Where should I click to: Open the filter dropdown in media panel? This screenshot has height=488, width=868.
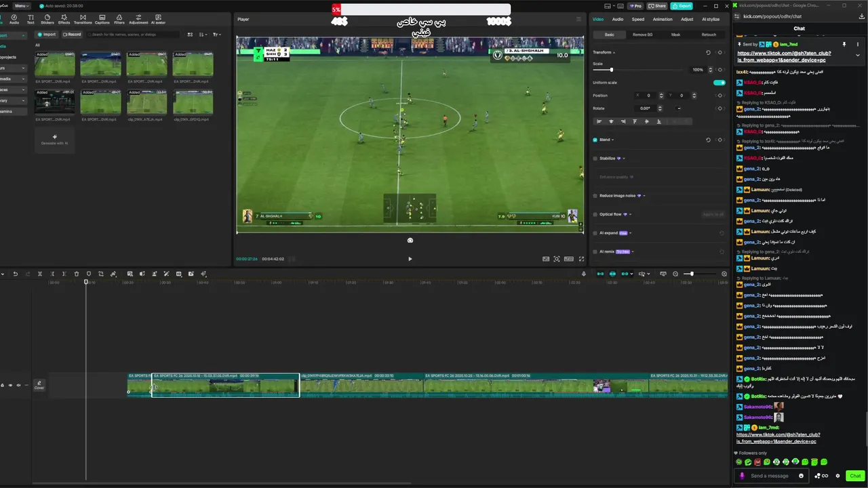pyautogui.click(x=216, y=35)
